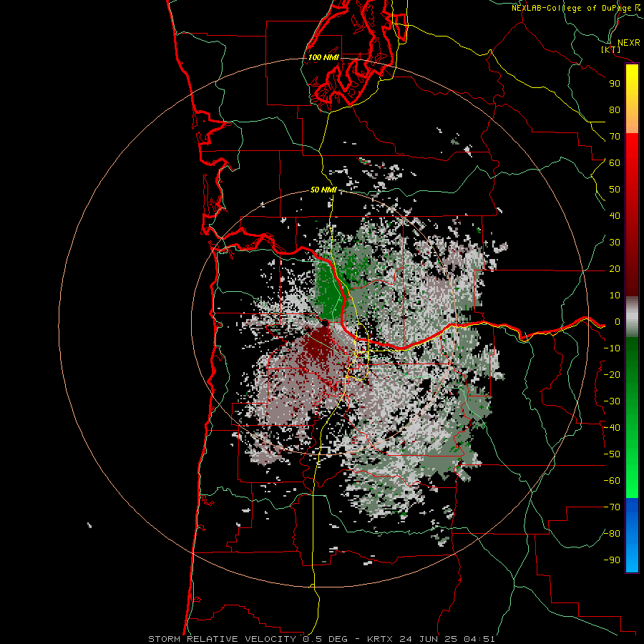The image size is (644, 644).
Task: Click the -90 scale value
Action: point(612,560)
